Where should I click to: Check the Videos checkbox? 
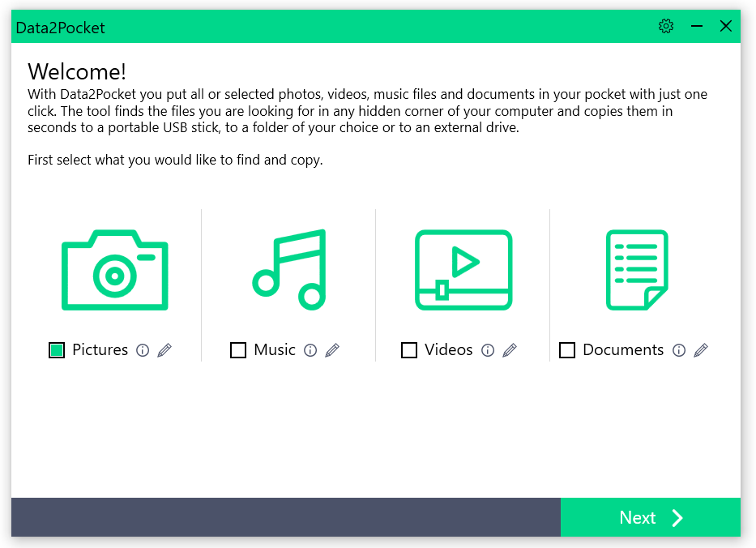click(x=409, y=349)
